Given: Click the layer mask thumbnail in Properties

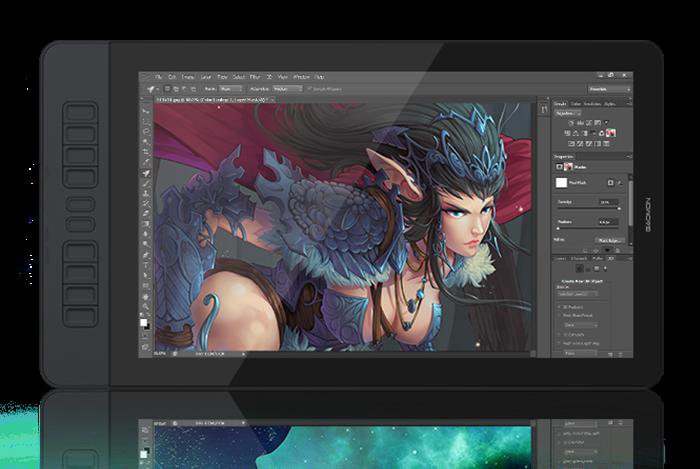Looking at the screenshot, I should 562,183.
